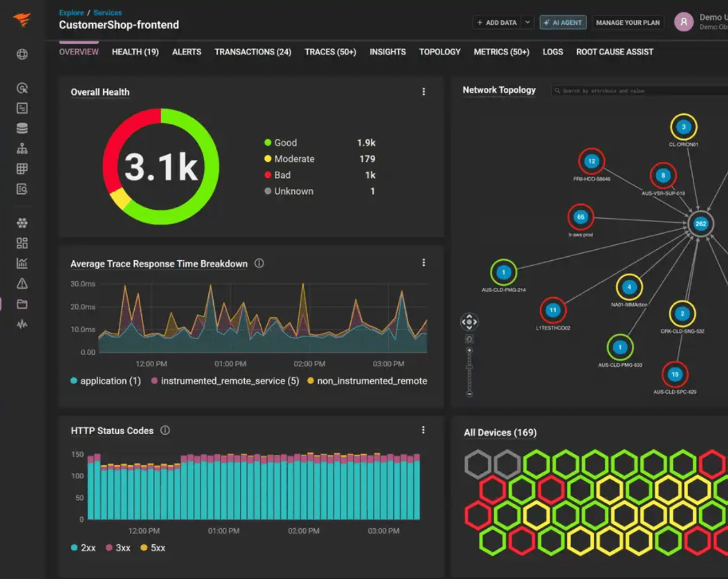Click the SolarWinds flame logo
This screenshot has width=728, height=579.
22,20
